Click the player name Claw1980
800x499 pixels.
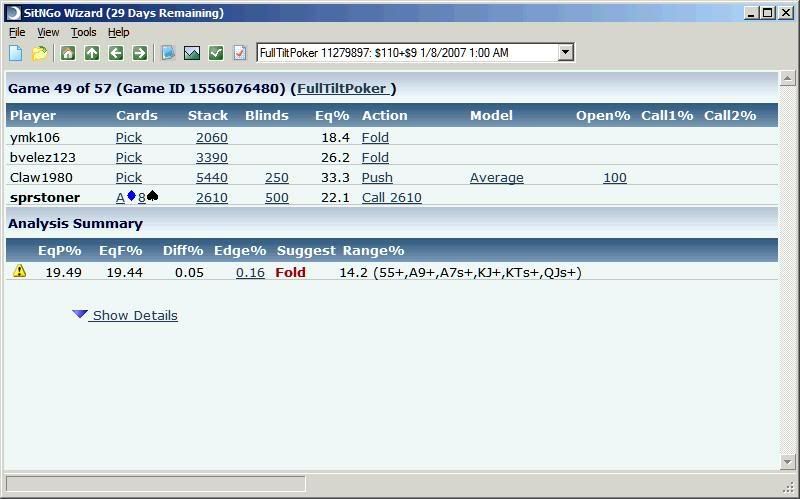[41, 178]
